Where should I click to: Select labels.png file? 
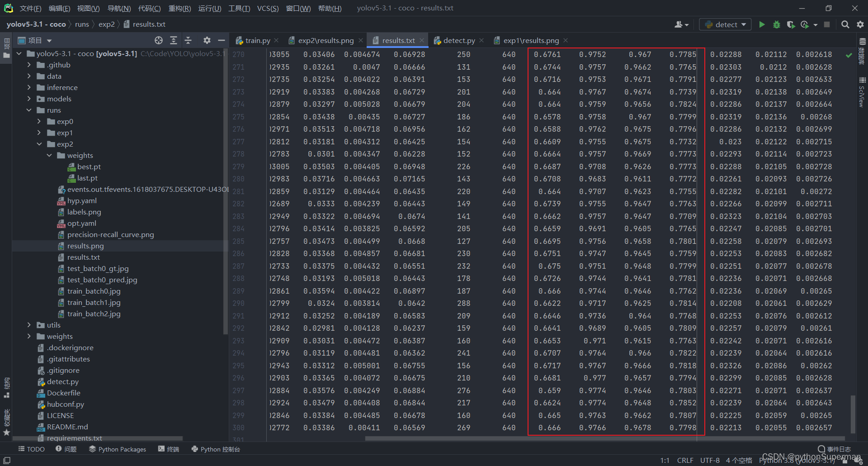click(84, 212)
